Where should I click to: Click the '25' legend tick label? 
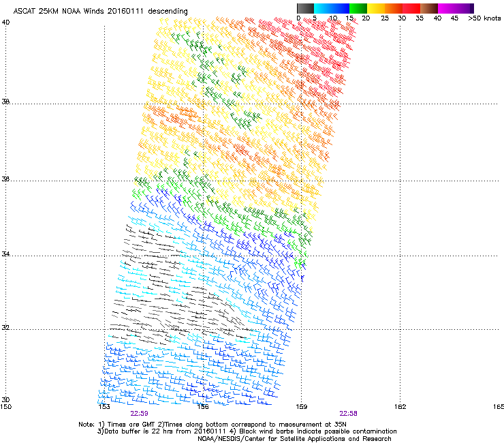pyautogui.click(x=385, y=18)
